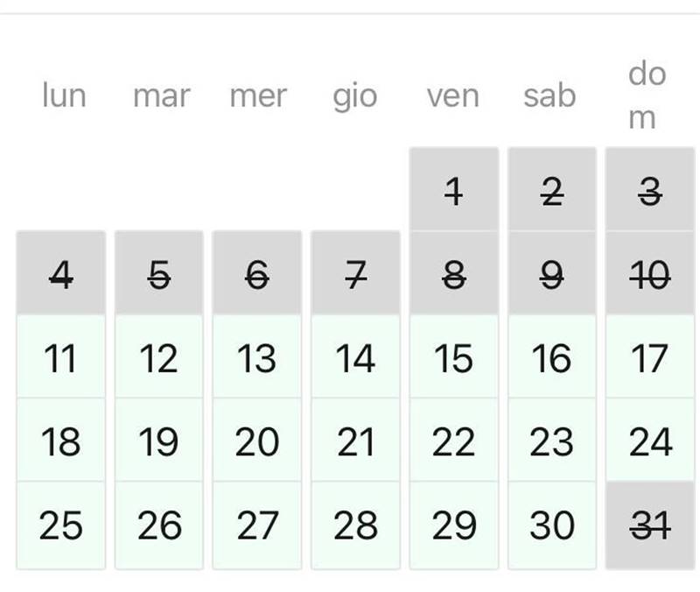Viewport: 700px width, 592px height.
Task: Select Sunday 17 on the calendar
Action: point(649,358)
